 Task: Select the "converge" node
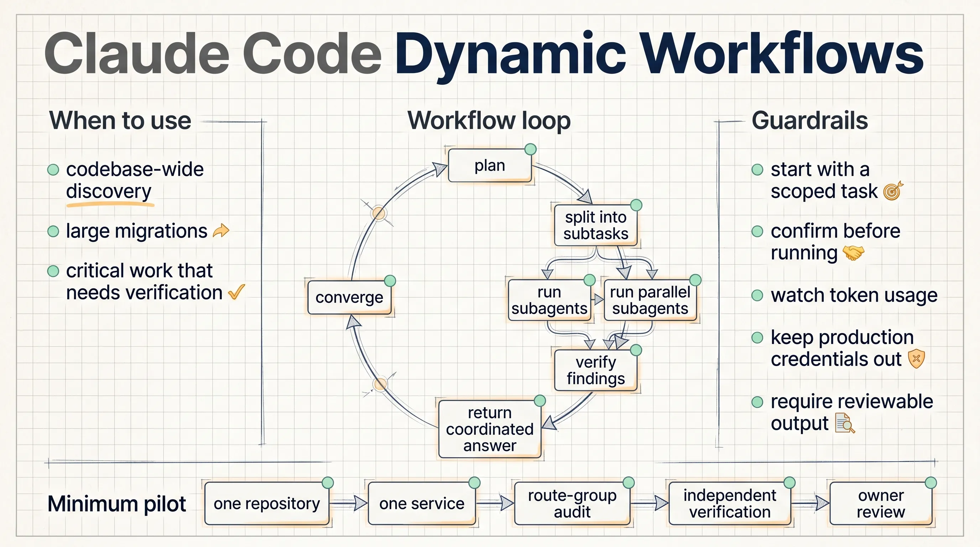pos(349,297)
